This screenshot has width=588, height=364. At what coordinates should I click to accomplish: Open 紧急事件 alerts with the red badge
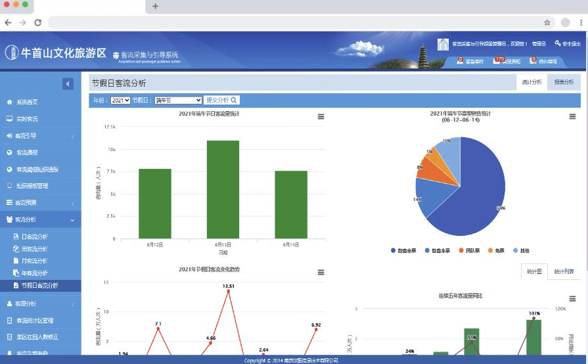click(470, 61)
